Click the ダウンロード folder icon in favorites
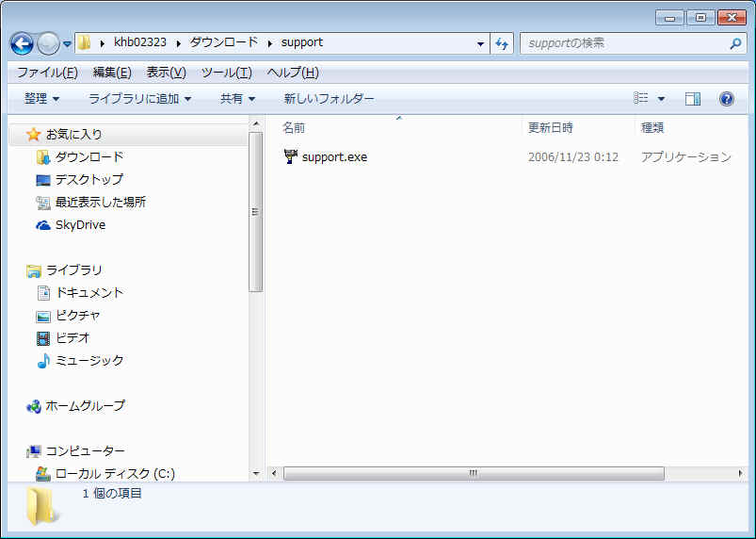 pyautogui.click(x=43, y=157)
